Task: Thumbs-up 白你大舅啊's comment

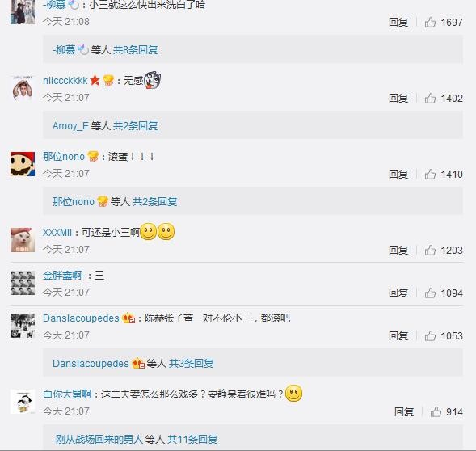Action: point(436,412)
